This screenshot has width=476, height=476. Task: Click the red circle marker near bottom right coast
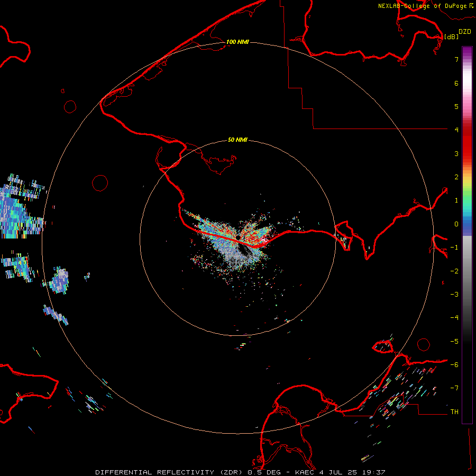(x=424, y=344)
